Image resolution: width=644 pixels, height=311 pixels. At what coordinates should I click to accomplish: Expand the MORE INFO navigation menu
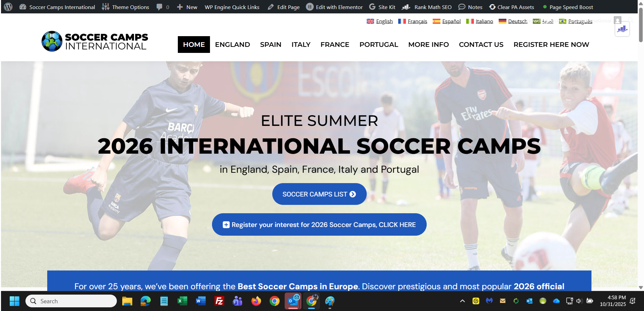tap(428, 45)
